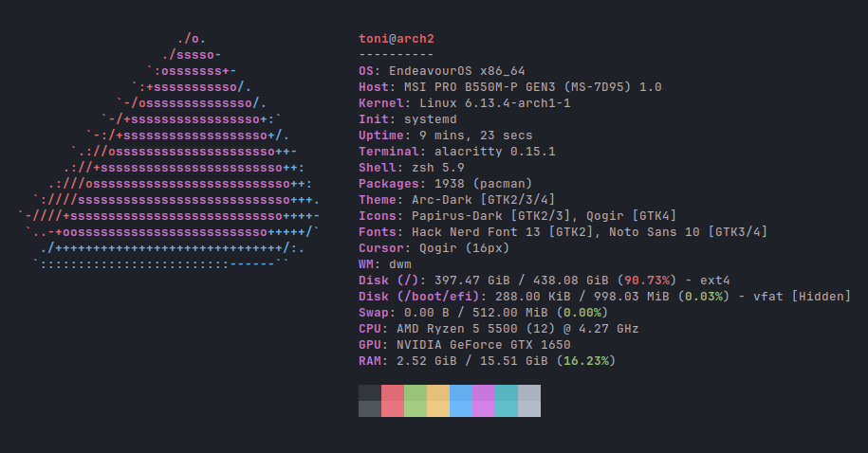Click the blue color swatch
Image resolution: width=868 pixels, height=453 pixels.
click(x=461, y=401)
